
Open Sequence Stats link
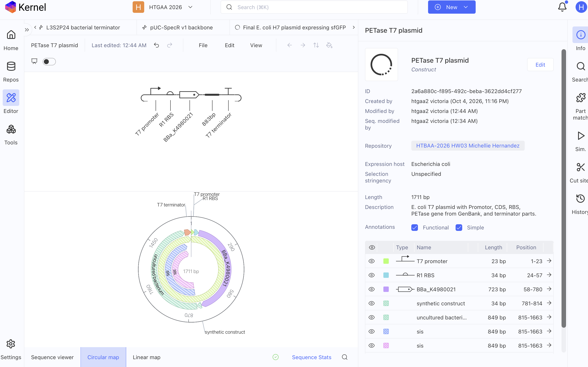point(312,357)
